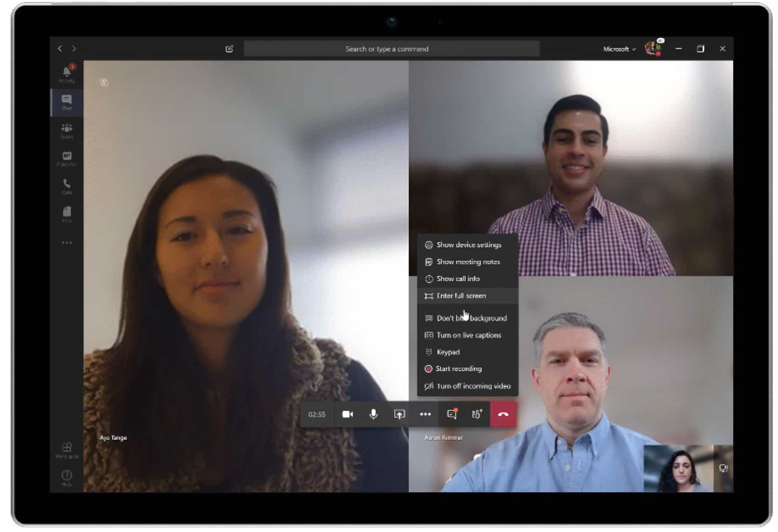This screenshot has width=778, height=532.
Task: Toggle the camera off
Action: [x=348, y=414]
